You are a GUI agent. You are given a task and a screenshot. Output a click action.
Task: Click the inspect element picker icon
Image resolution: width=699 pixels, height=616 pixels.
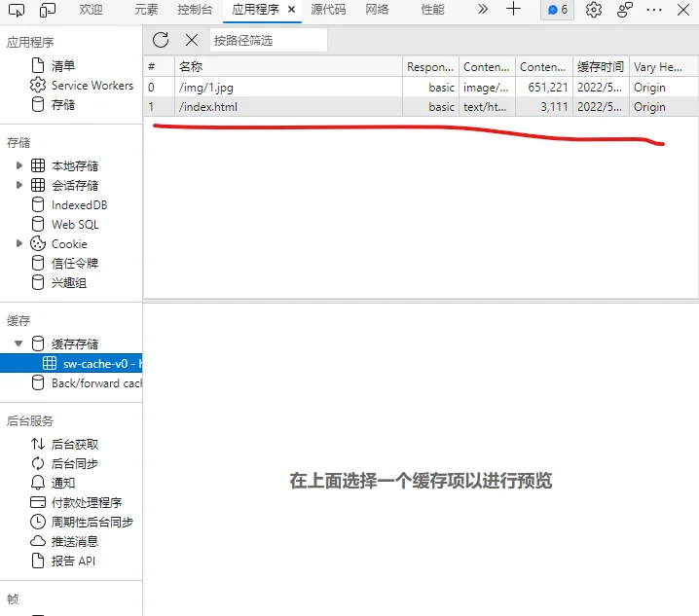pyautogui.click(x=17, y=10)
